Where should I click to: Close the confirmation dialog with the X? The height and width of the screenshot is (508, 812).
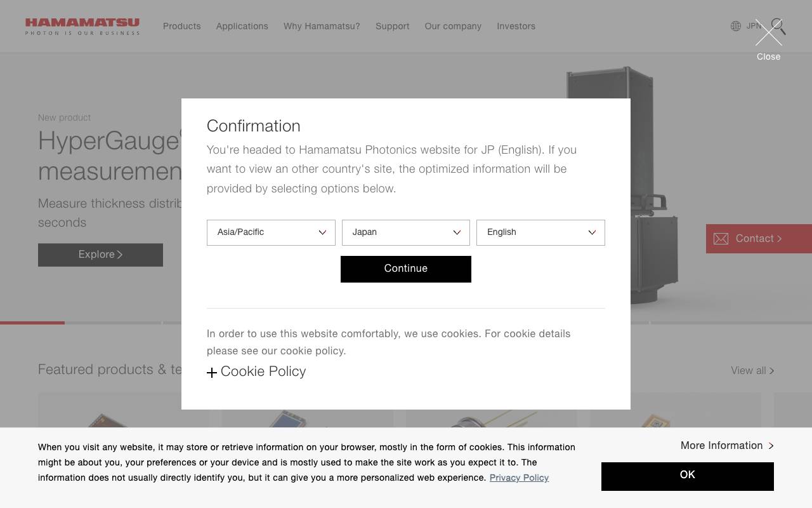coord(768,34)
